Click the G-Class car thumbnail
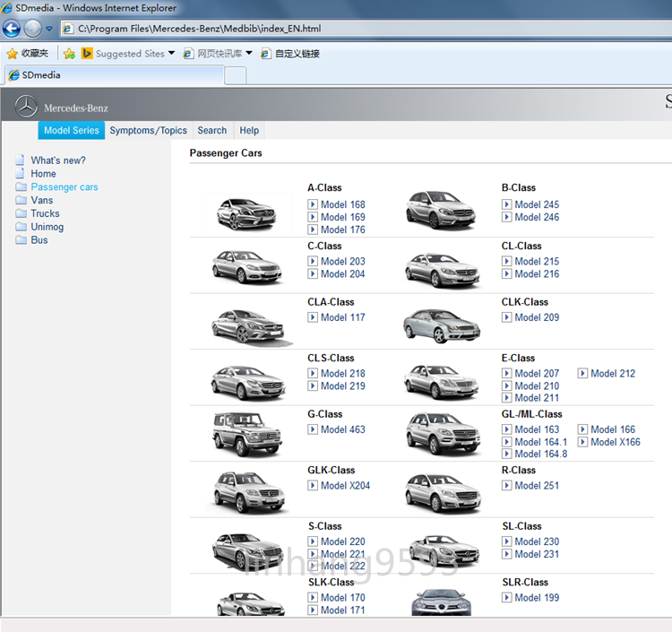The height and width of the screenshot is (632, 672). pos(247,434)
